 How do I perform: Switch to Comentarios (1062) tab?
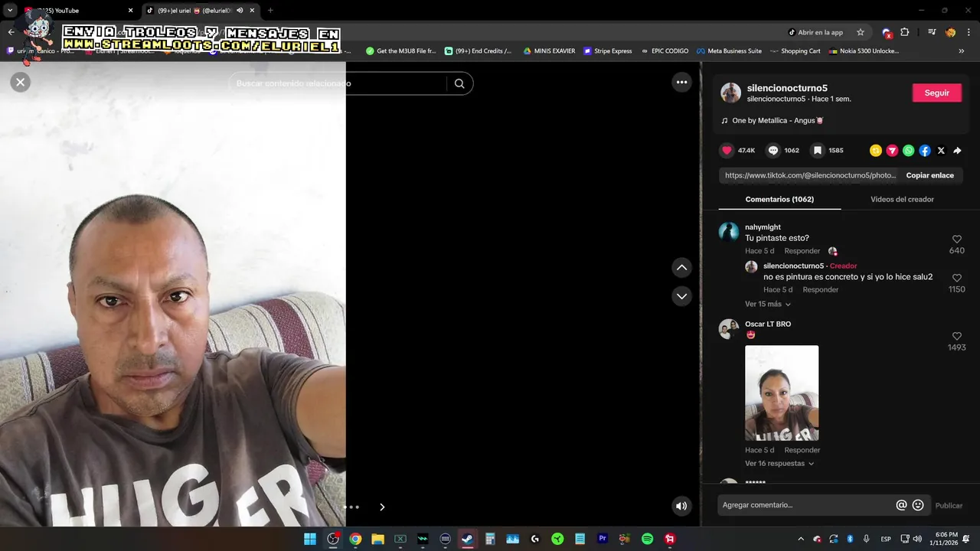pyautogui.click(x=779, y=199)
